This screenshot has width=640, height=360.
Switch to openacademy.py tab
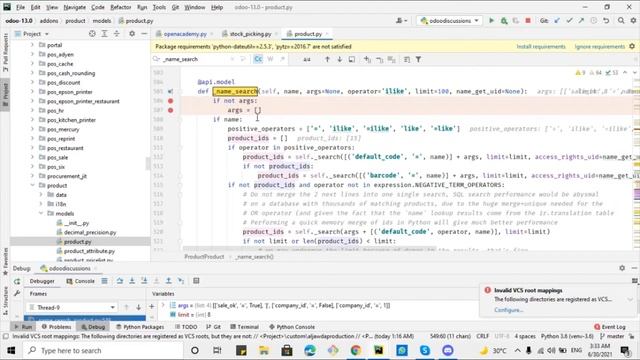(184, 34)
